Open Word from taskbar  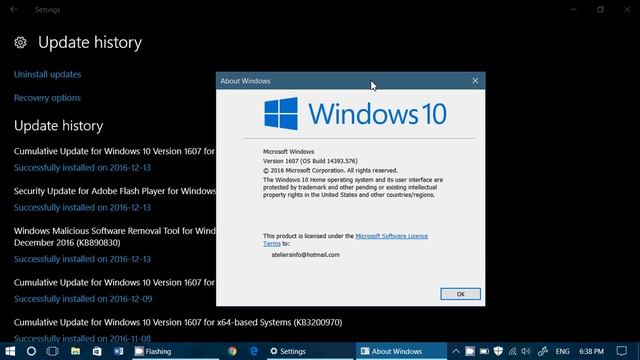tap(119, 351)
